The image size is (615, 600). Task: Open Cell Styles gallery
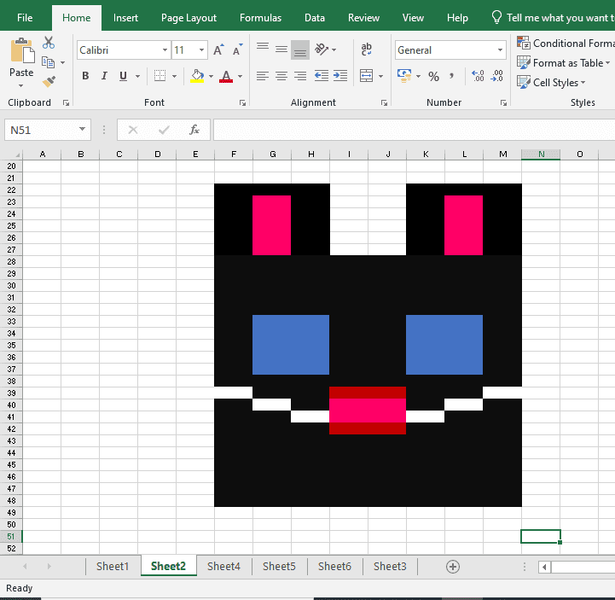coord(551,82)
